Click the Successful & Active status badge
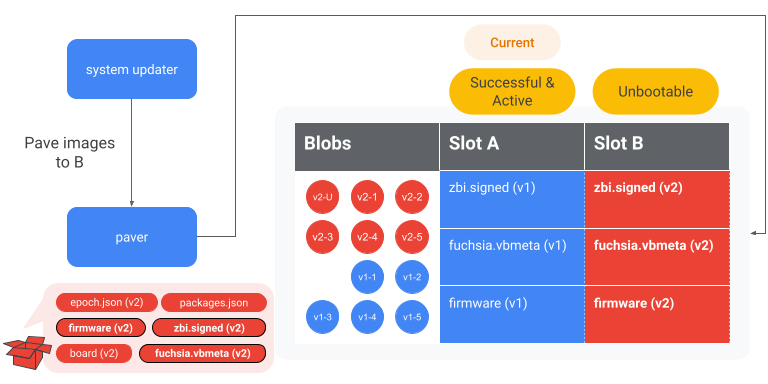 [512, 91]
